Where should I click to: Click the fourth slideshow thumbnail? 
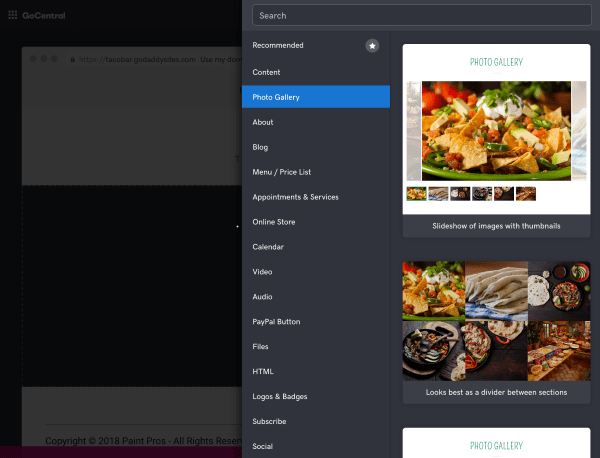[x=482, y=194]
